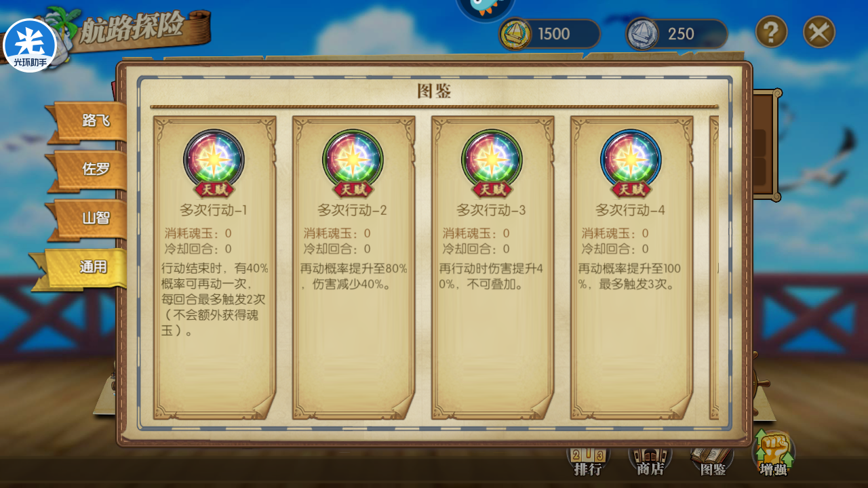Viewport: 868px width, 488px height.
Task: Close the 航路探险 screen with X
Action: [x=819, y=32]
